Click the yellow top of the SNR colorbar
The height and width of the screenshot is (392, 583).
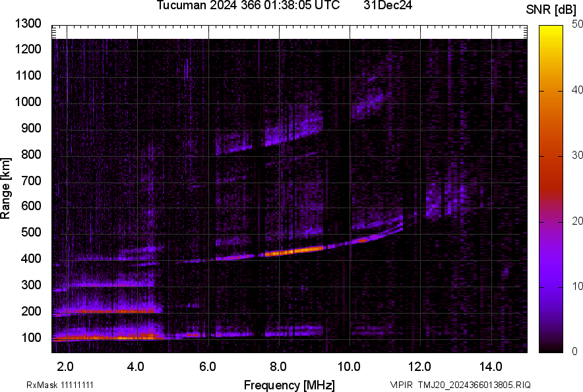pyautogui.click(x=549, y=28)
